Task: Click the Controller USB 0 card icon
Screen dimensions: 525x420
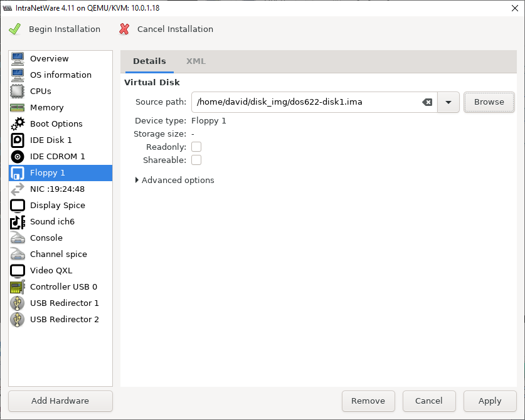Action: point(18,287)
